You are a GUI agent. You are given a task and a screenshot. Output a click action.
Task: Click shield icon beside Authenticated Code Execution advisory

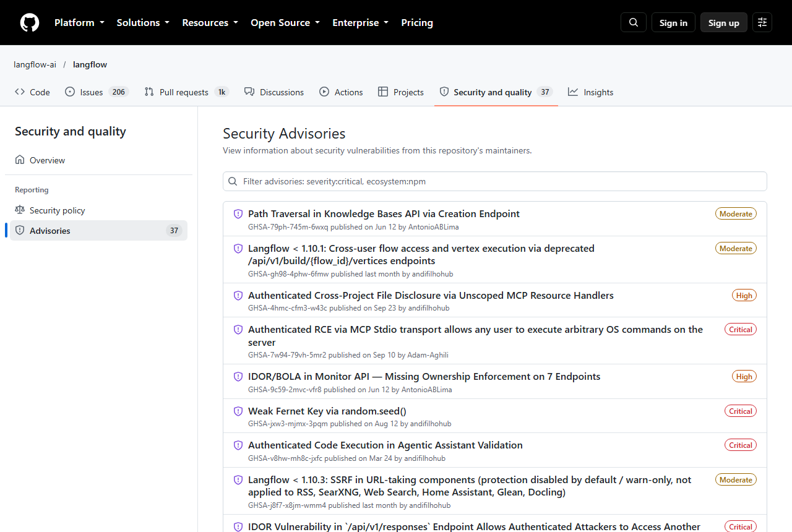coord(238,445)
